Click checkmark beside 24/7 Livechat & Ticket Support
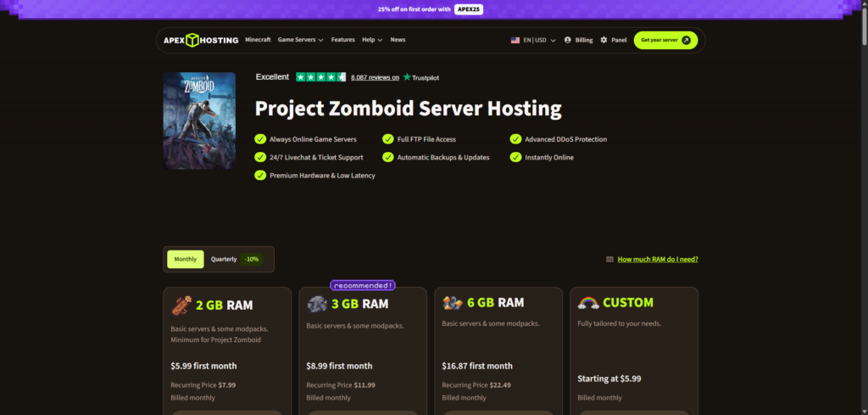The height and width of the screenshot is (415, 868). 259,157
